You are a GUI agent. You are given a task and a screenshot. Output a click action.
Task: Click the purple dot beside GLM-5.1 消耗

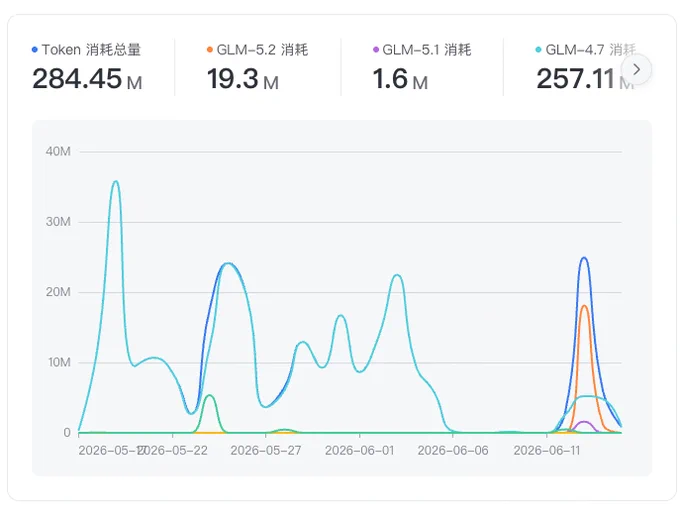coord(376,50)
